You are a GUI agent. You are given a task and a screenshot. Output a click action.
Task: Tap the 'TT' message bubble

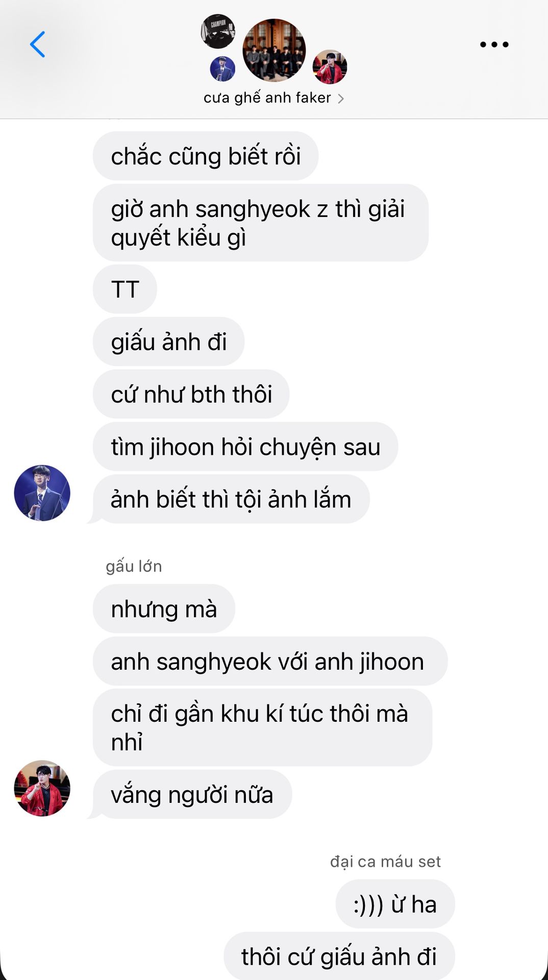pyautogui.click(x=124, y=289)
